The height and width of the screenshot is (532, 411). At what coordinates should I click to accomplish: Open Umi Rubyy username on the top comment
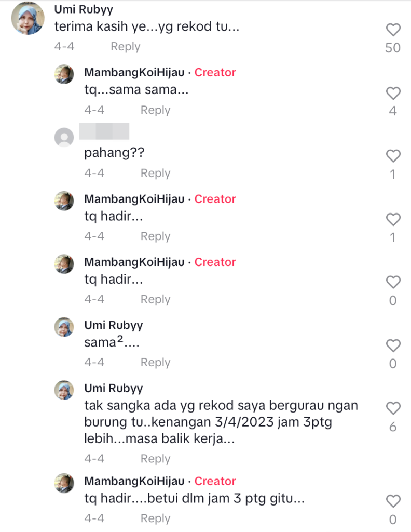(x=84, y=10)
